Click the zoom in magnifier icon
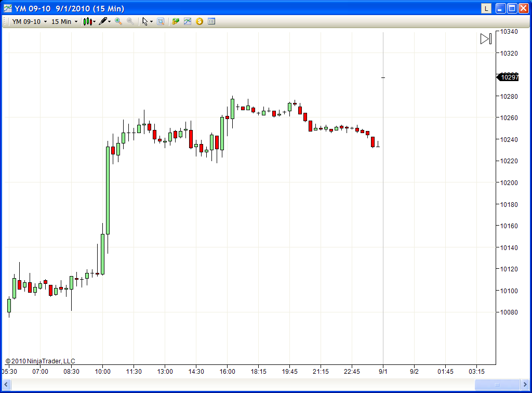Image resolution: width=532 pixels, height=393 pixels. tap(118, 21)
